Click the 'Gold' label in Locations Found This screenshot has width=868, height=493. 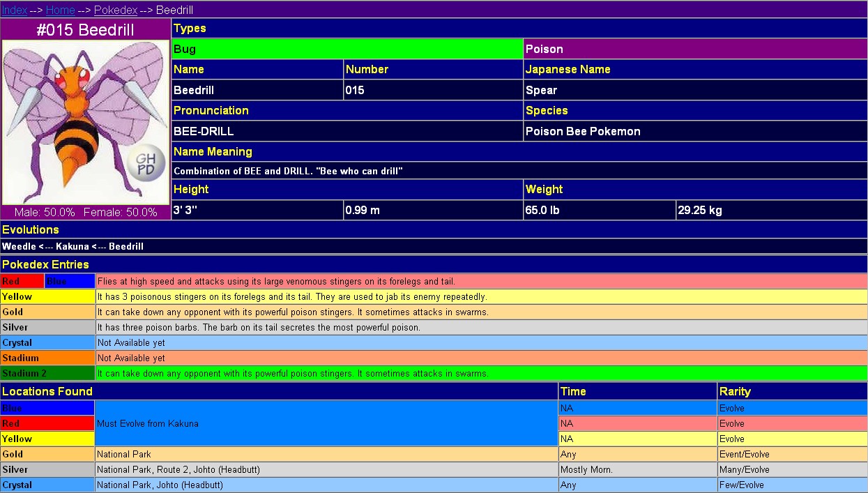tap(47, 454)
